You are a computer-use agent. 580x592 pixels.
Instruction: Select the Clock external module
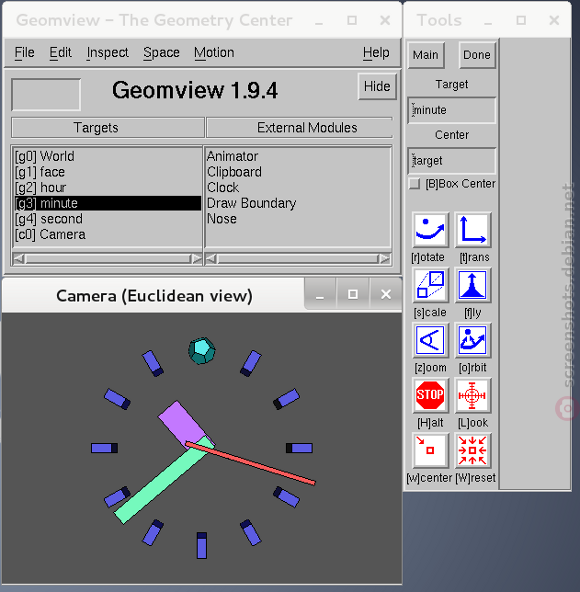click(x=223, y=188)
